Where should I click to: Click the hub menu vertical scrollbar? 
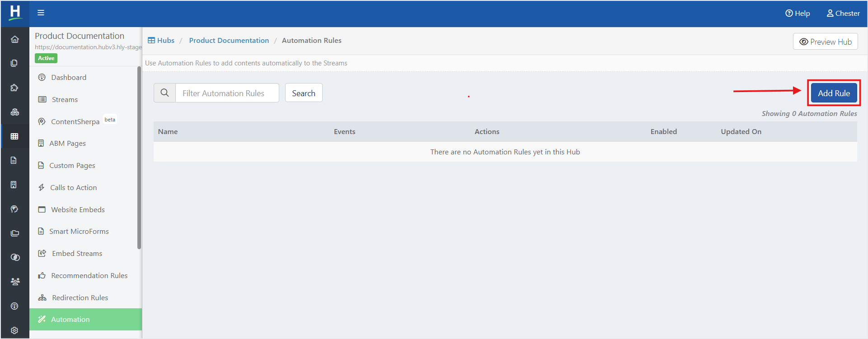[139, 158]
